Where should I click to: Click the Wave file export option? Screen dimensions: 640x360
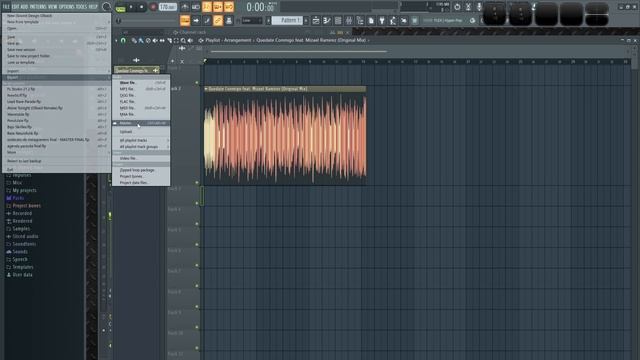point(141,82)
